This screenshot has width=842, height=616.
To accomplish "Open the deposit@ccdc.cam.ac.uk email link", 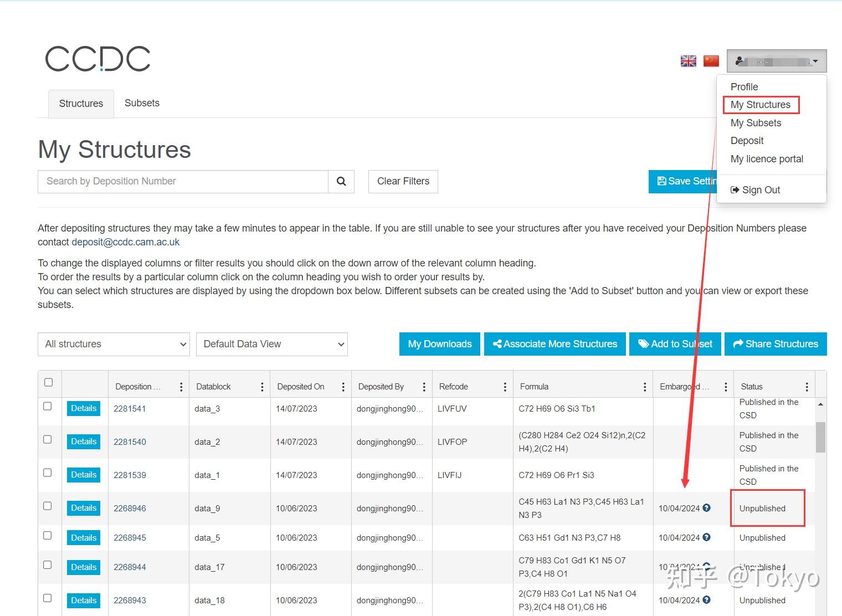I will click(126, 242).
